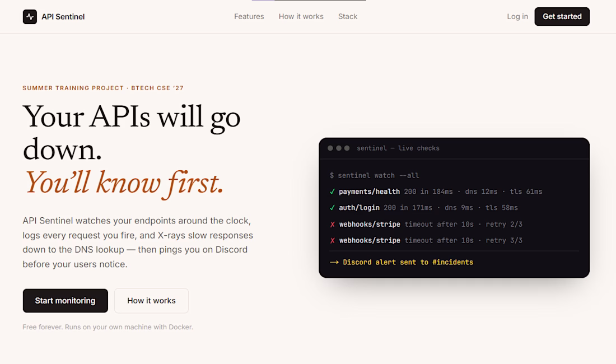Click the first terminal window dot
This screenshot has width=616, height=364.
coord(330,148)
